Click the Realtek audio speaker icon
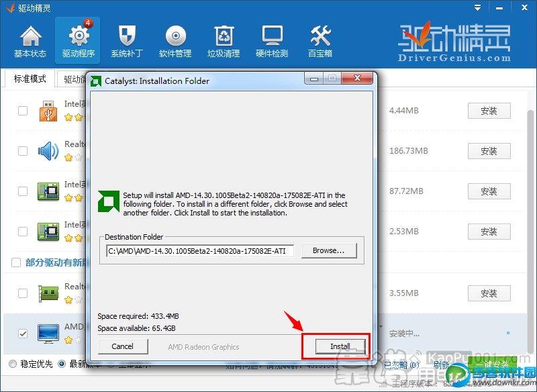Screen dimensions: 537x392 pyautogui.click(x=48, y=151)
